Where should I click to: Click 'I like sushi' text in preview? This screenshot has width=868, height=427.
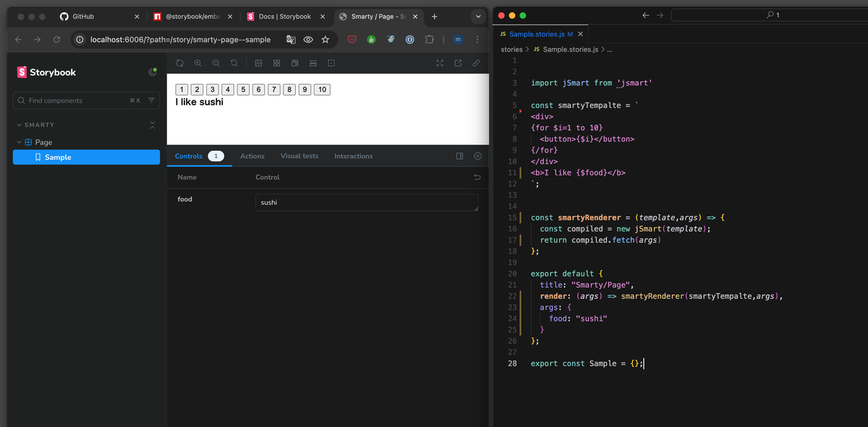coord(200,102)
